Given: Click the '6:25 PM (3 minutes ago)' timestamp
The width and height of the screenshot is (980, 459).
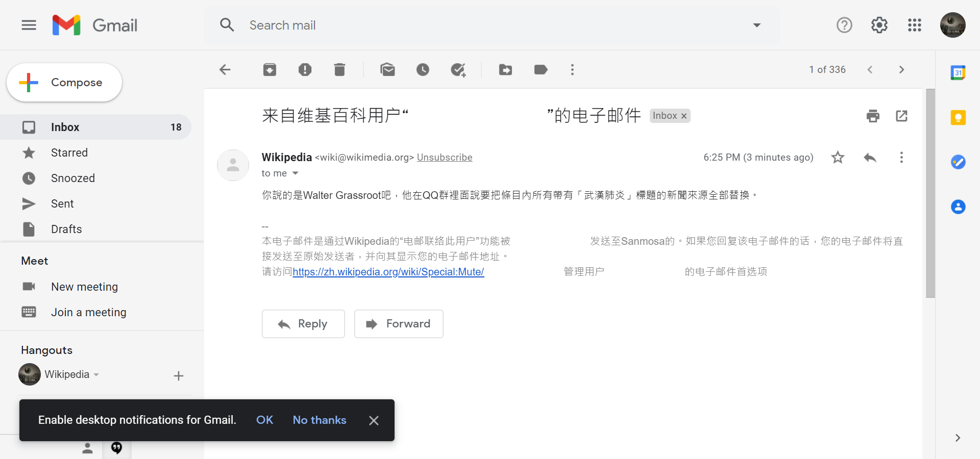Looking at the screenshot, I should coord(758,157).
